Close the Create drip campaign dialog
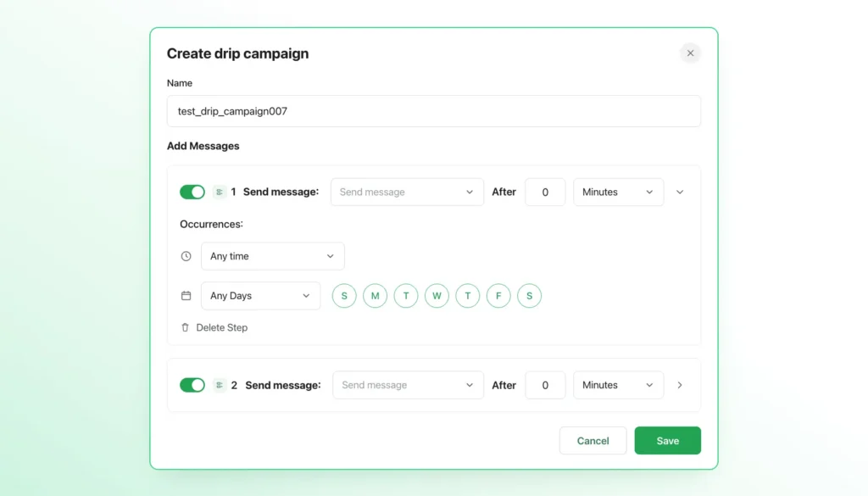 click(690, 53)
